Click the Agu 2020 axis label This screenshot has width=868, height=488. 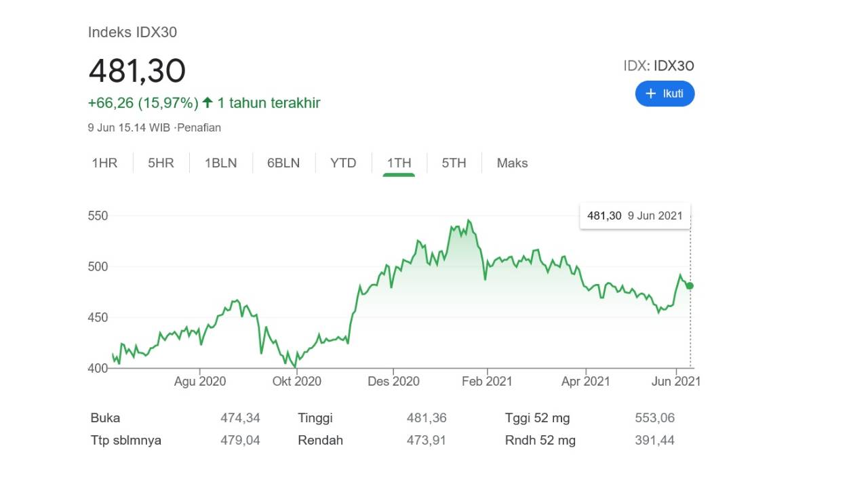tap(200, 382)
